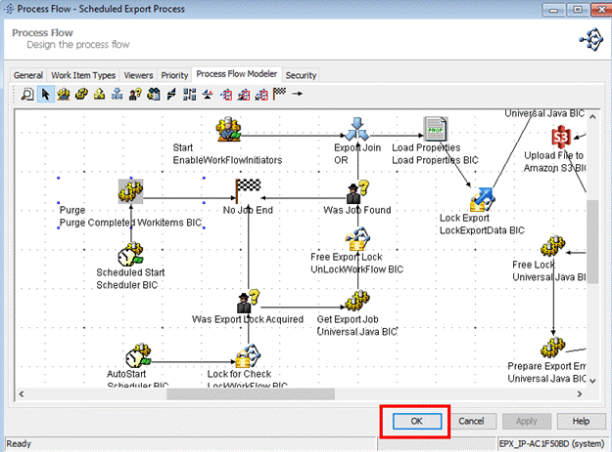Click the magnifier zoom tool in toolbar
This screenshot has height=452, width=612.
click(28, 94)
